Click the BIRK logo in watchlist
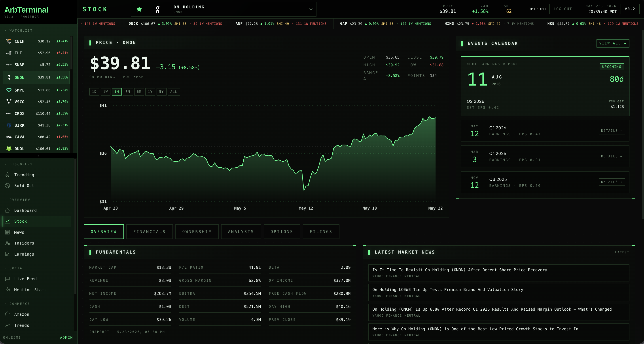The image size is (644, 344). point(9,125)
